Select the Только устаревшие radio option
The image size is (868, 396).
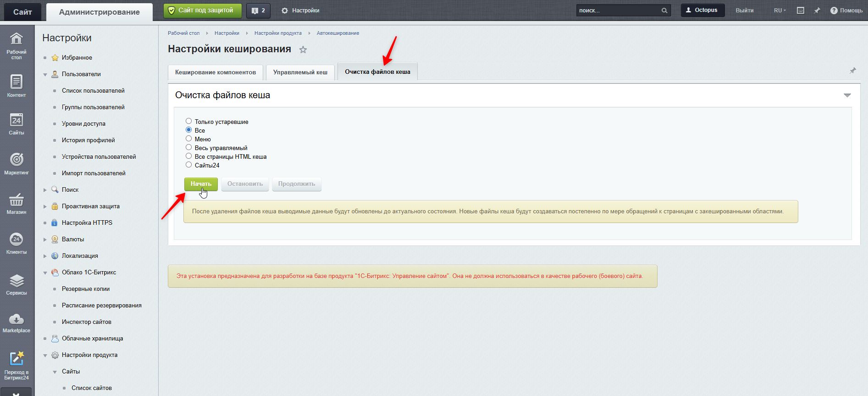tap(188, 121)
